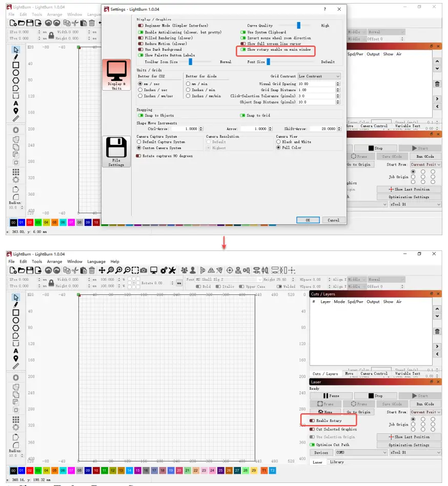Click Cancel button in Settings dialog

click(x=334, y=220)
